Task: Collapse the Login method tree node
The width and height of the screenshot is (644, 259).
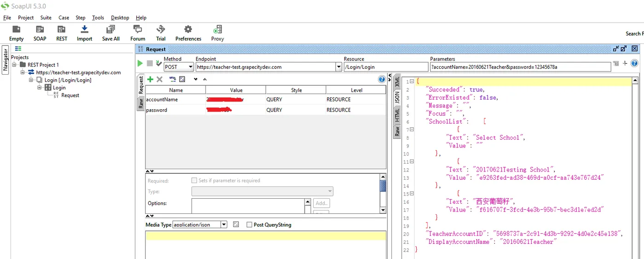Action: (40, 88)
